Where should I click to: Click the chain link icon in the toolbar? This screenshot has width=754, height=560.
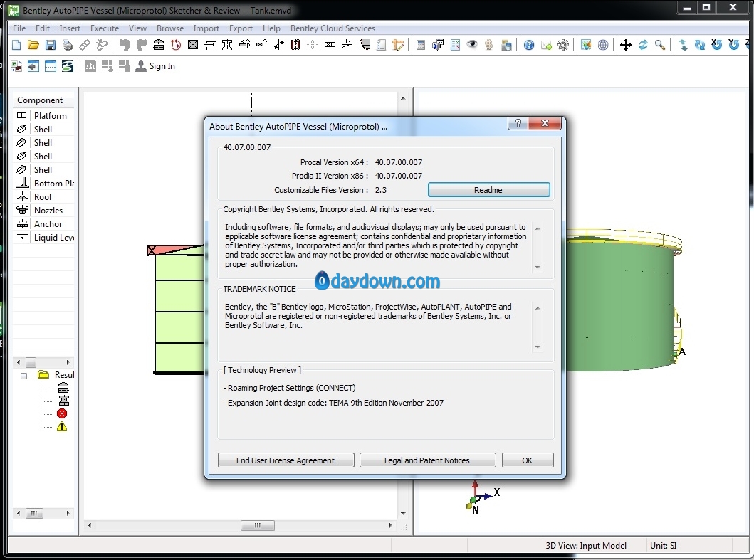pyautogui.click(x=85, y=46)
